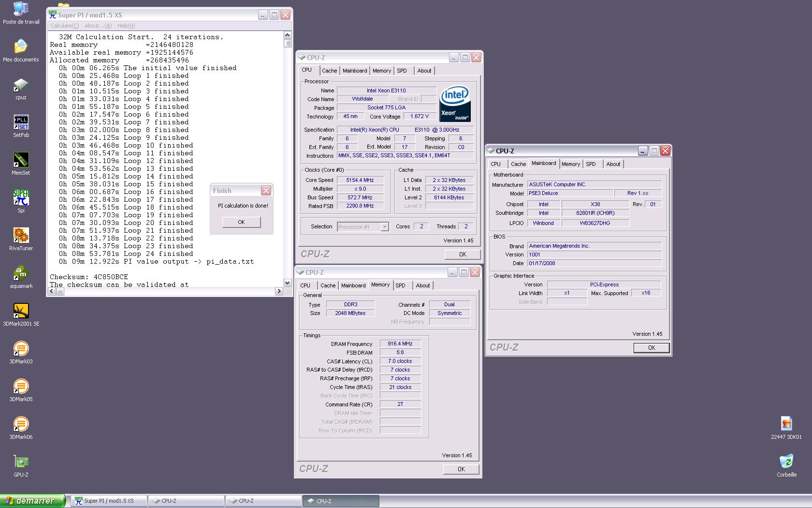812x508 pixels.
Task: Open About tab in top CPU-Z window
Action: pos(424,71)
